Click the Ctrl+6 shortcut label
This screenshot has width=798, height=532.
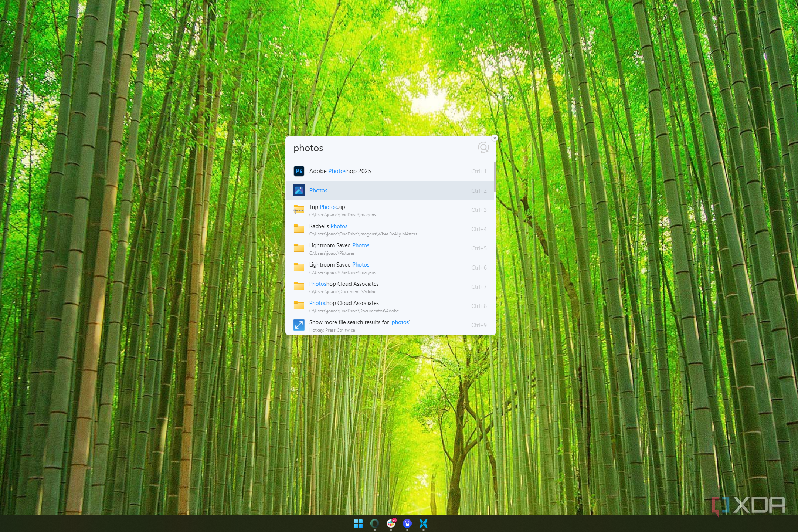point(479,267)
